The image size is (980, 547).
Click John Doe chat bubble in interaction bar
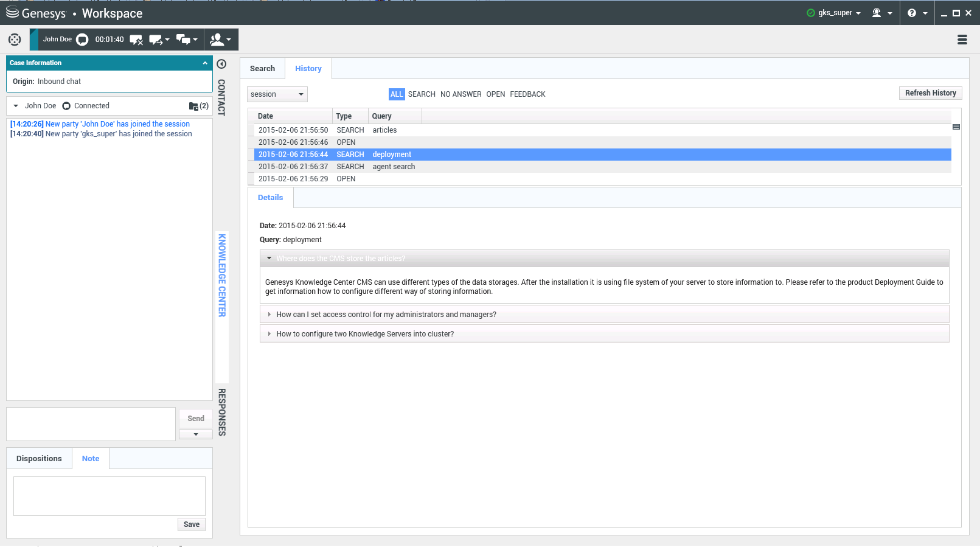(x=82, y=40)
